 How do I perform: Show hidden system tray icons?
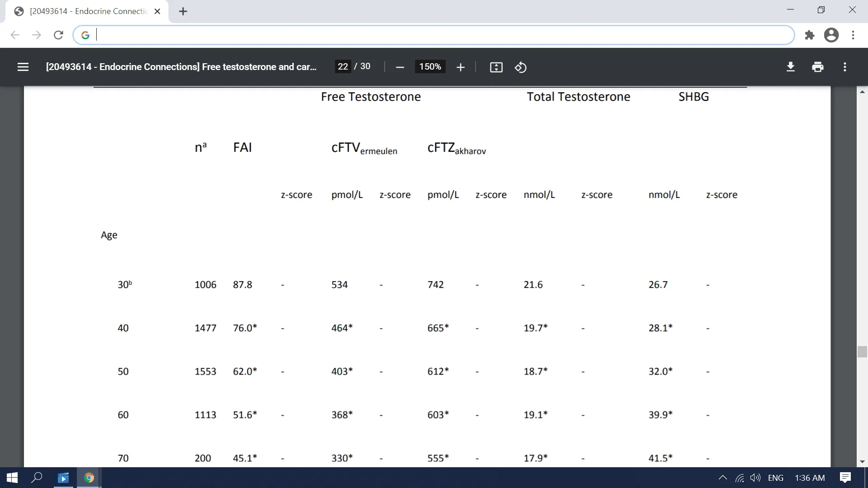point(722,478)
